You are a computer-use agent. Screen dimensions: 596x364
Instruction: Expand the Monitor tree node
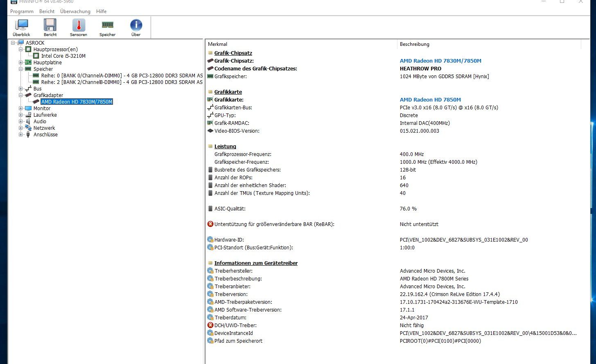point(21,108)
